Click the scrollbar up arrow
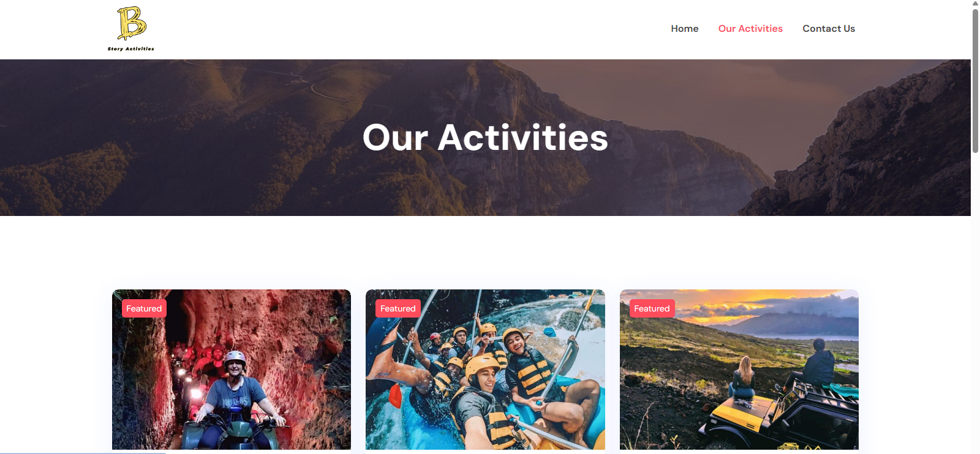 [975, 4]
